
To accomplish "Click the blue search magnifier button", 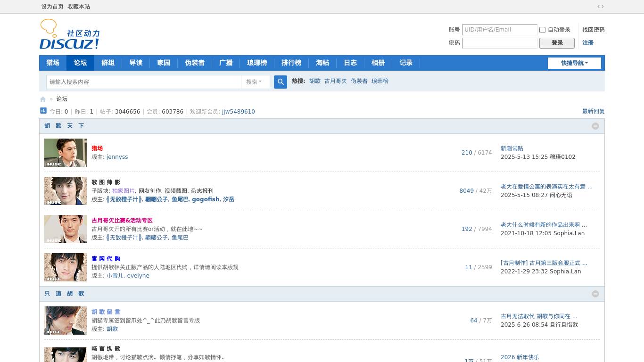I will point(281,82).
